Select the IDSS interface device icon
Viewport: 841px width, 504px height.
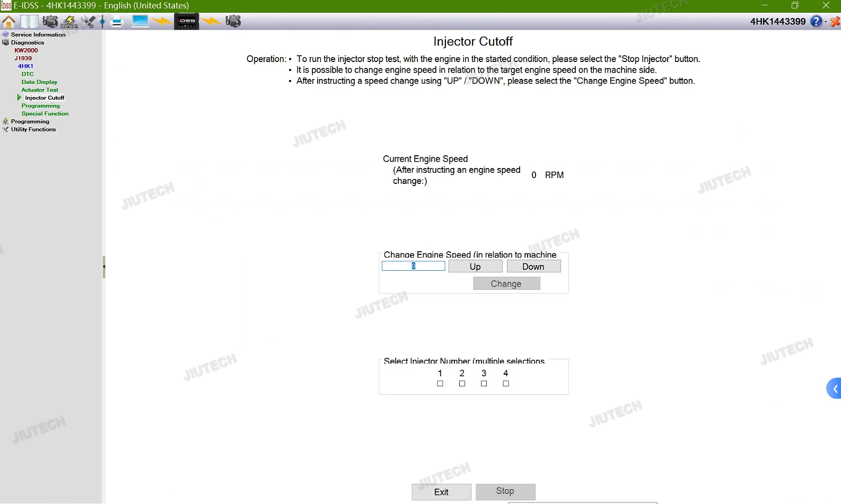(x=187, y=22)
